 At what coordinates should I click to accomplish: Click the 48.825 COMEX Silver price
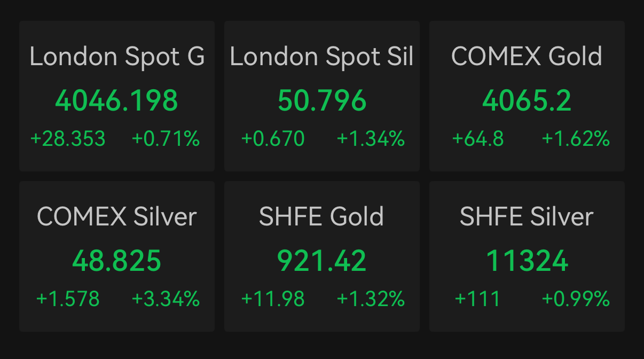116,261
